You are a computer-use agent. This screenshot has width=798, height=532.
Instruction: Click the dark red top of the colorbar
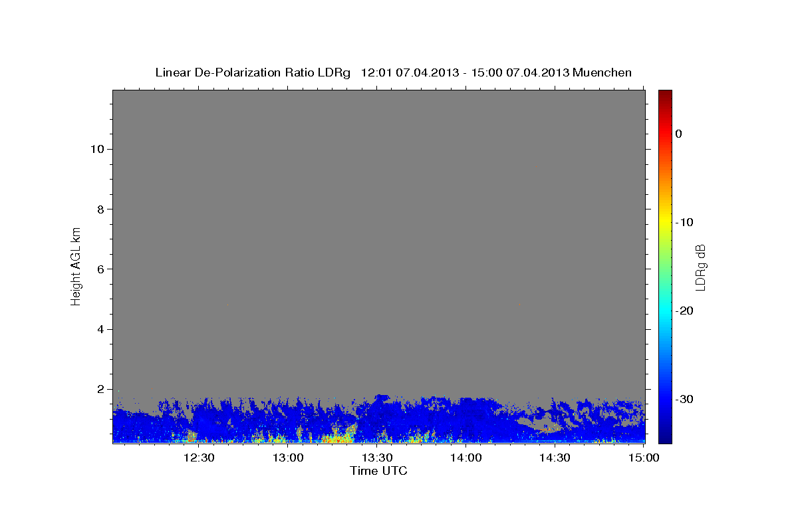665,95
